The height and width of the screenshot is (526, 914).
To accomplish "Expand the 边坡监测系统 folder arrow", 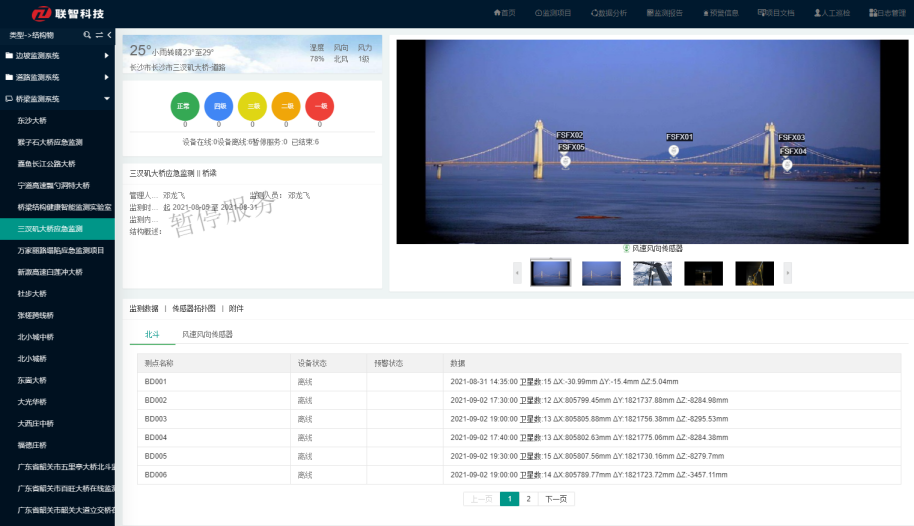I will (x=107, y=55).
